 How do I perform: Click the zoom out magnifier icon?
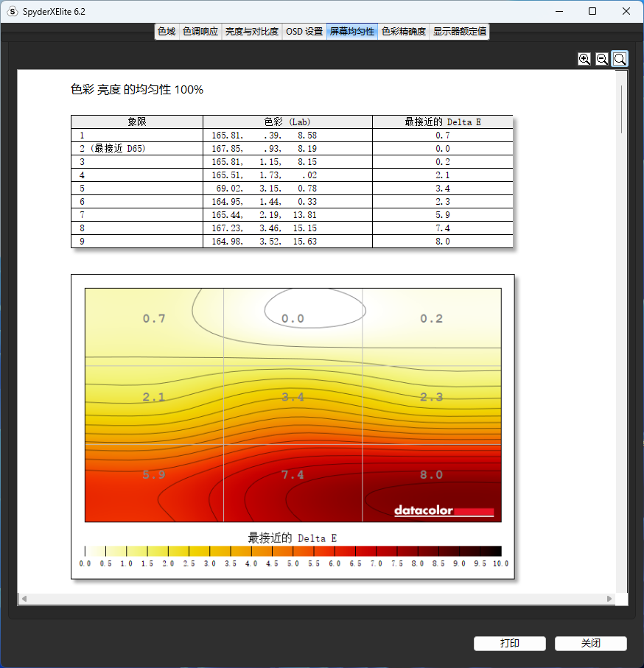(602, 59)
